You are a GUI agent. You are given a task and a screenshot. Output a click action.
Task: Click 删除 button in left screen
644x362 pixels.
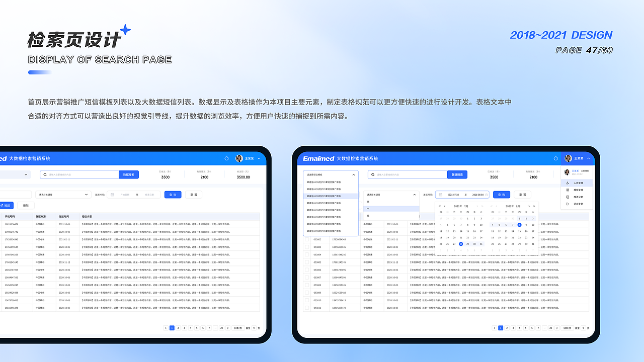point(26,205)
